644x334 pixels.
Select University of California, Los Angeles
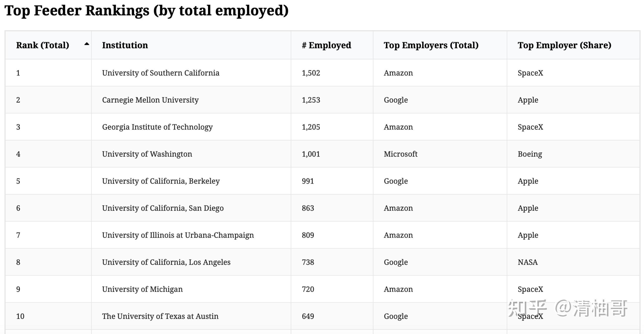(x=166, y=262)
